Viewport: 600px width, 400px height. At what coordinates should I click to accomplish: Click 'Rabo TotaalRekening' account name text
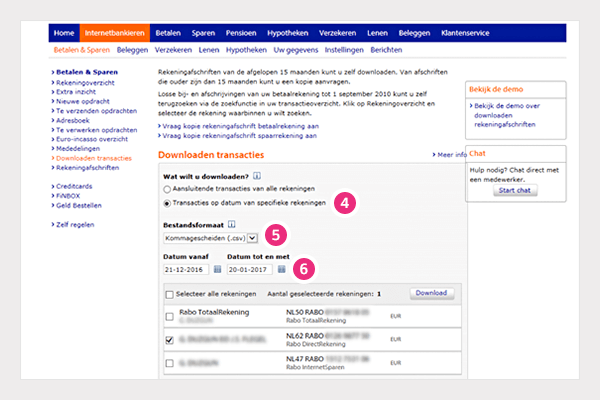[214, 312]
